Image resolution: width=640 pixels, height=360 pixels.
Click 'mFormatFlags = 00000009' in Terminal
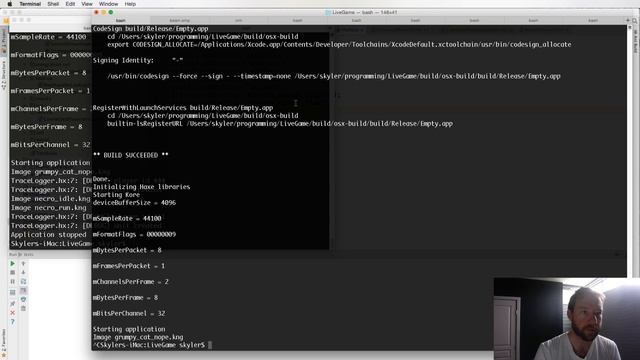134,234
